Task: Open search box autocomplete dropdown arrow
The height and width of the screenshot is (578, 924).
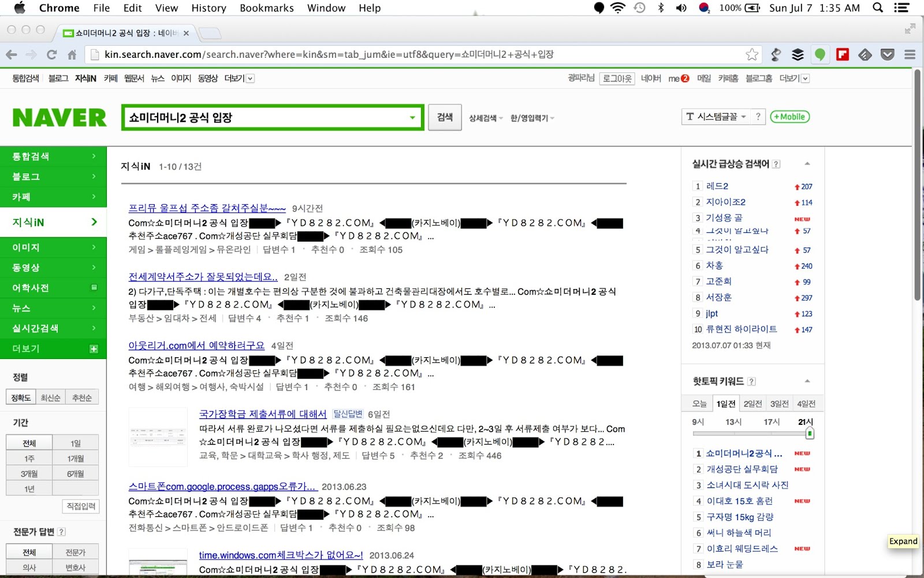Action: (x=412, y=117)
